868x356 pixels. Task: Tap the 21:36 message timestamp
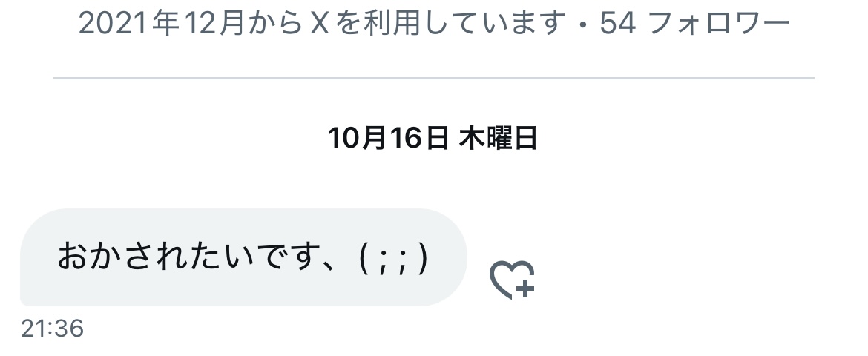[53, 329]
